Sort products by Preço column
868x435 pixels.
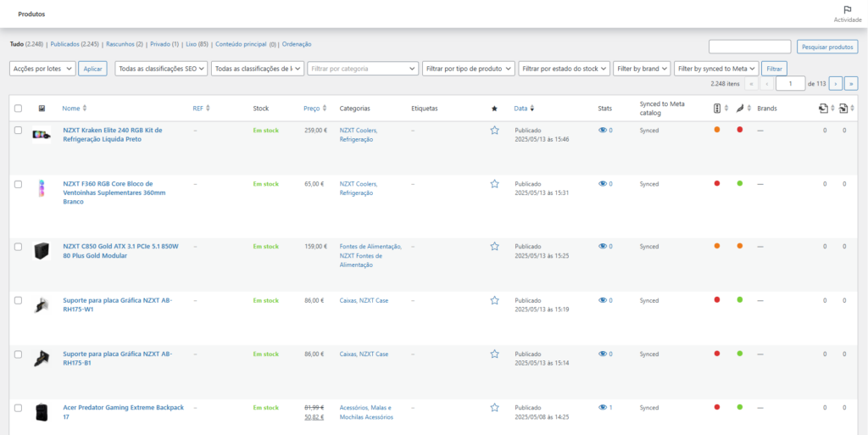(x=315, y=109)
